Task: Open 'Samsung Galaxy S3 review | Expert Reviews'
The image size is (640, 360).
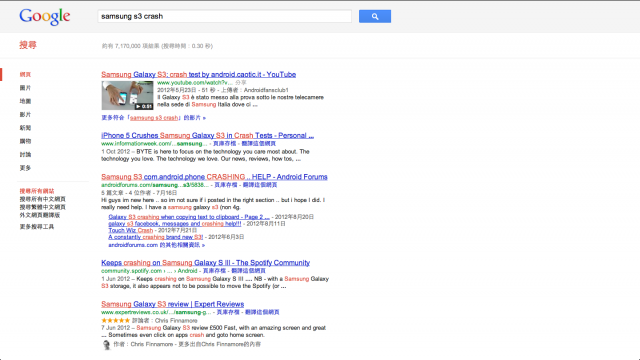Action: pyautogui.click(x=173, y=304)
